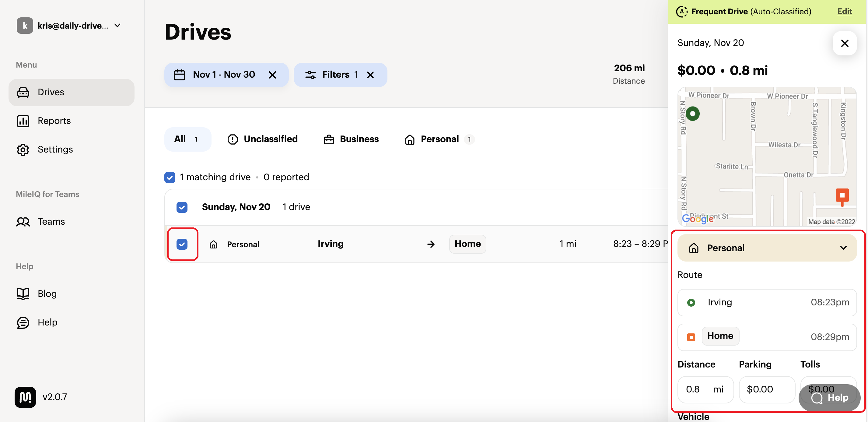868x422 pixels.
Task: Click the green circle start icon in Route
Action: [691, 303]
